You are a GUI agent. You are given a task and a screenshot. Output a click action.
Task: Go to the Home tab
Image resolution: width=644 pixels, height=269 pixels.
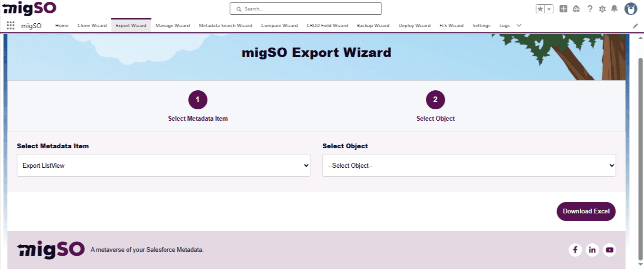[62, 26]
